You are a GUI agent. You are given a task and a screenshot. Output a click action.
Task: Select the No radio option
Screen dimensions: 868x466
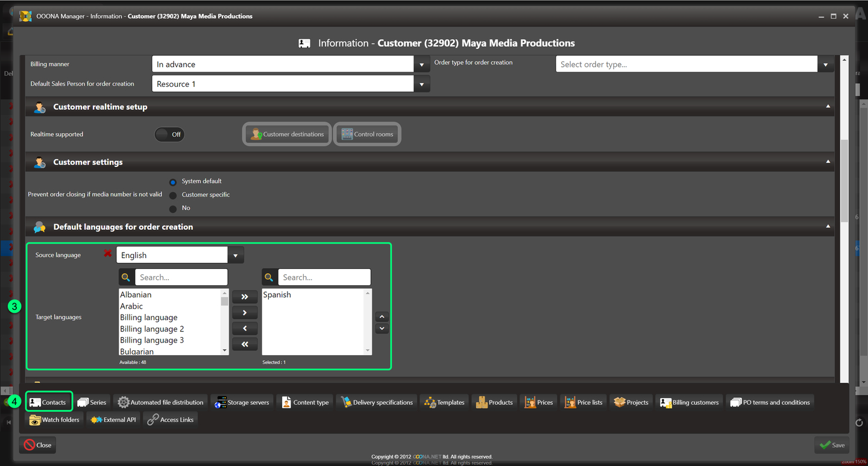173,209
